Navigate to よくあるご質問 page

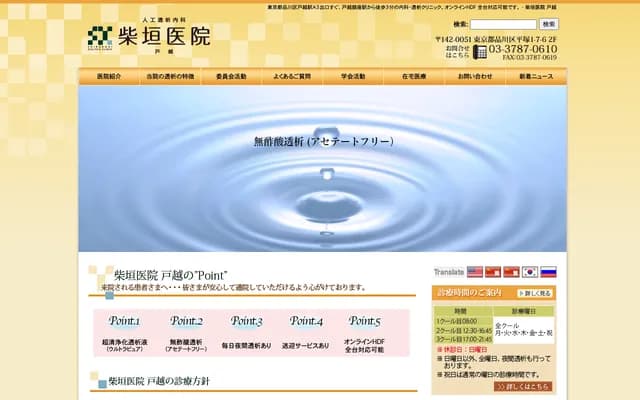tap(292, 76)
